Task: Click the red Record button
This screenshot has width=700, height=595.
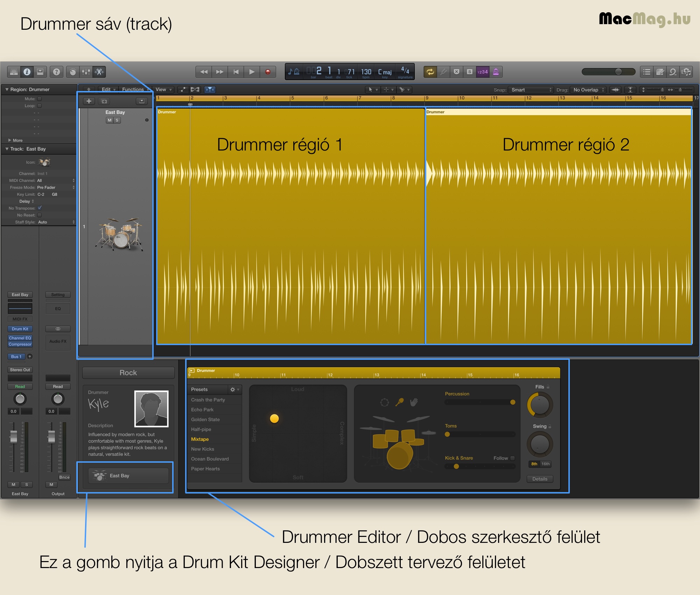Action: click(268, 72)
